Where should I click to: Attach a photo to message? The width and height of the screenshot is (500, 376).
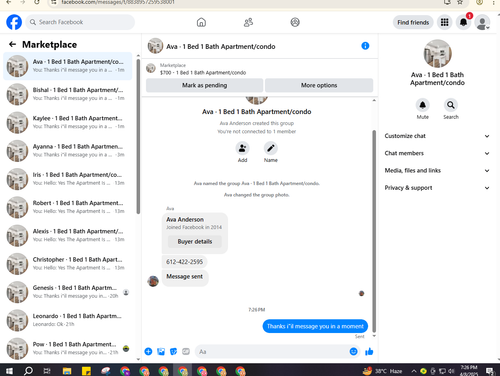pos(161,351)
